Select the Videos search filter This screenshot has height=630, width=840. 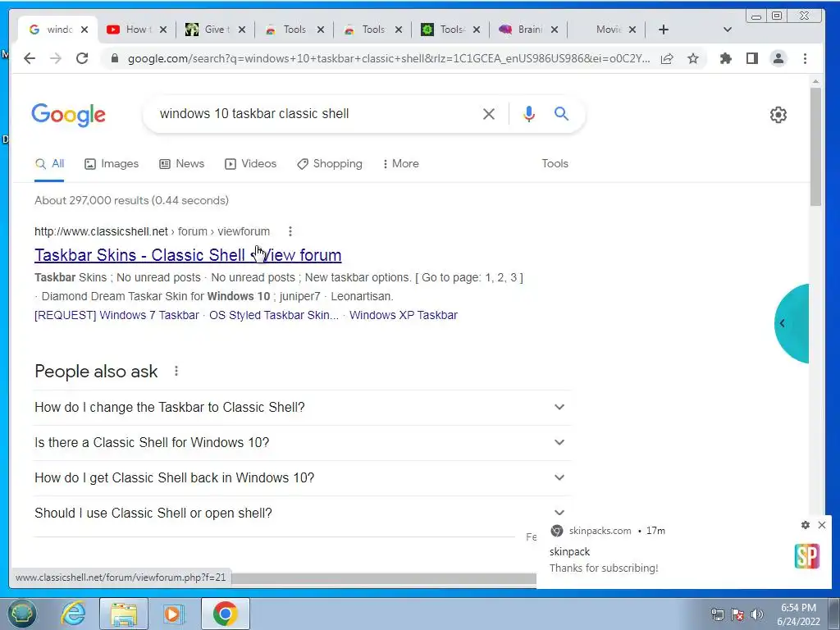[251, 163]
